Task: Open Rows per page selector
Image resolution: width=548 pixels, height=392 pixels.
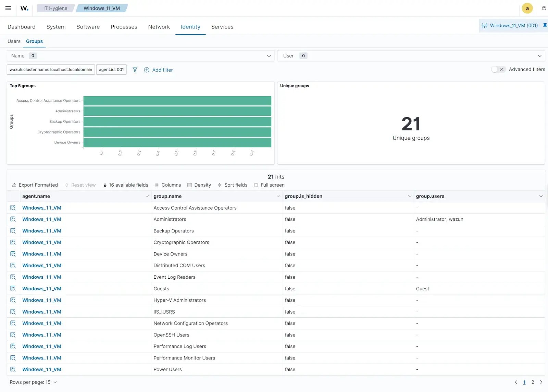Action: coord(33,382)
